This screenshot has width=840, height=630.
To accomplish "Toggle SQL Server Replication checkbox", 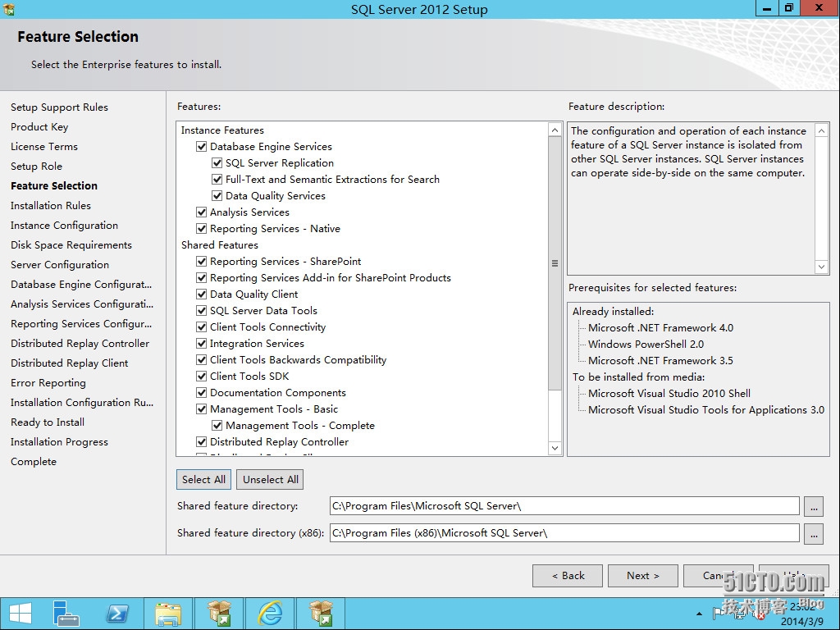I will (217, 163).
